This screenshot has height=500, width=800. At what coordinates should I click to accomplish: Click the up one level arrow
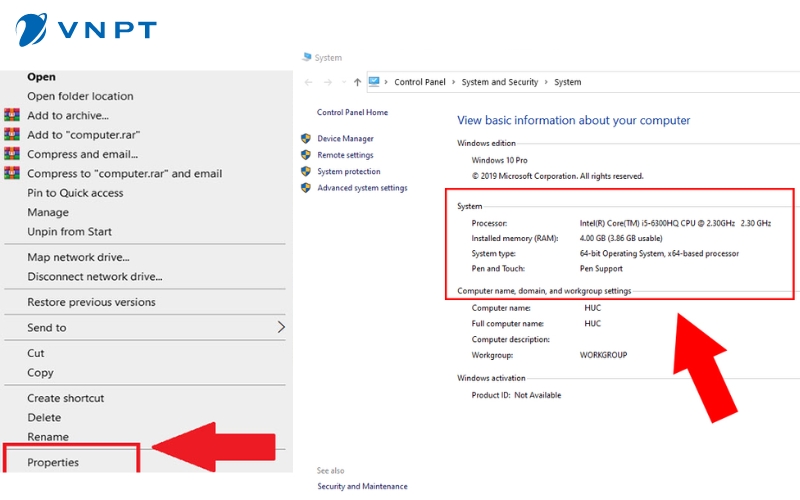[357, 82]
